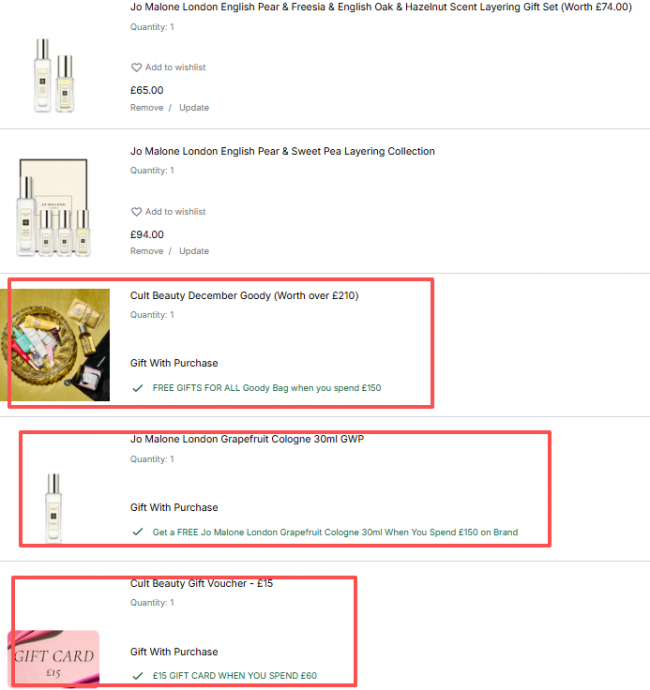
Task: Open the Grapefruit Cologne bottle thumbnail
Action: (x=54, y=508)
